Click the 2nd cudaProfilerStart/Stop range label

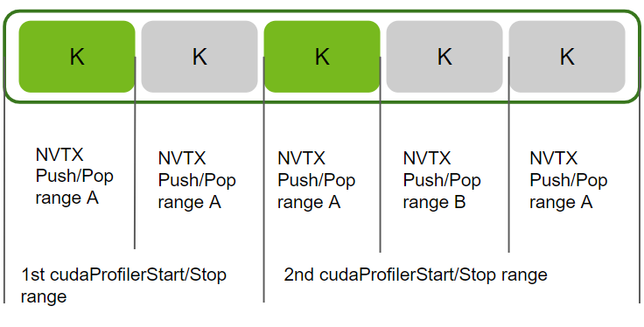click(416, 275)
